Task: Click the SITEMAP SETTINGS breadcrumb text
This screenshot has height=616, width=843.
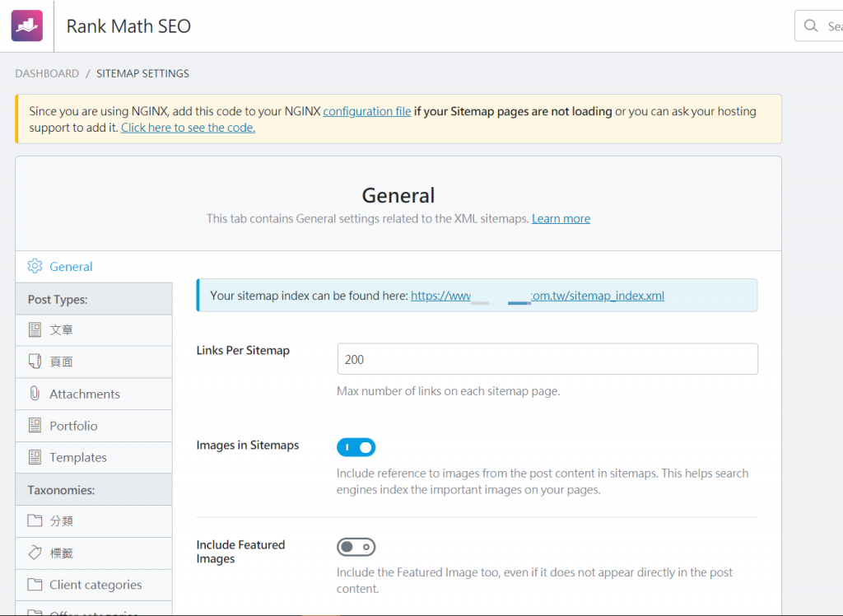Action: tap(142, 73)
